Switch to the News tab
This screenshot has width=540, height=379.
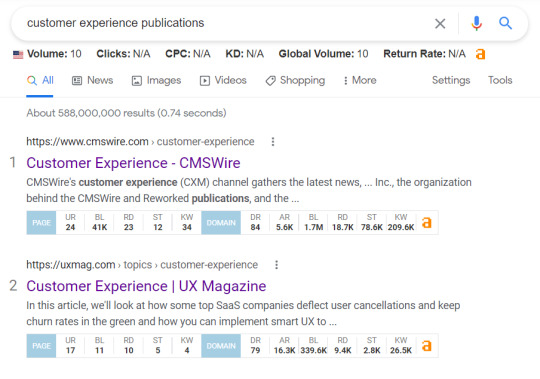pyautogui.click(x=92, y=81)
